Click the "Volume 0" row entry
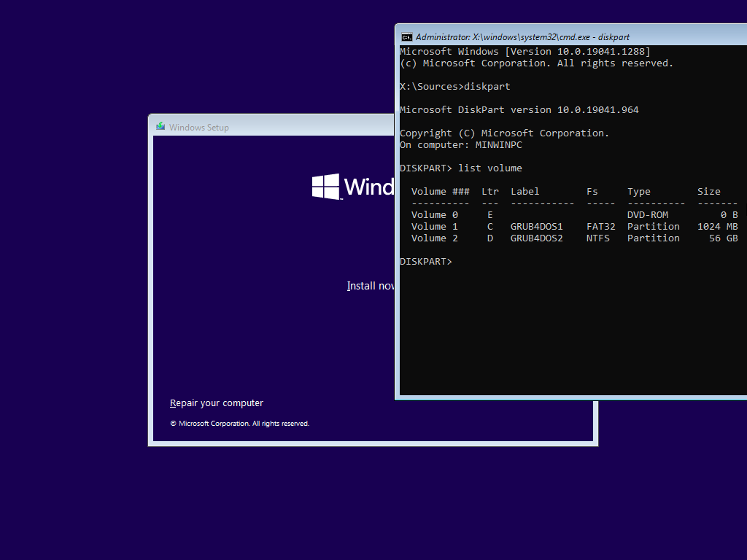 pos(435,215)
